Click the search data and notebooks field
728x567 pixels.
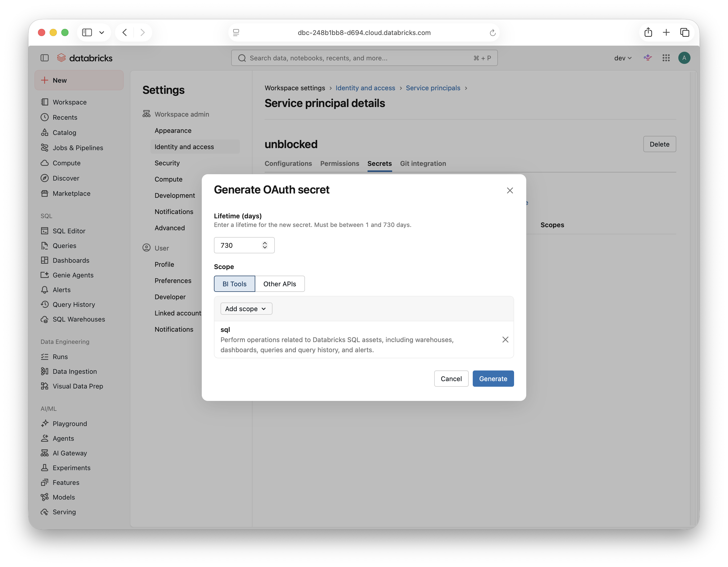(x=364, y=58)
